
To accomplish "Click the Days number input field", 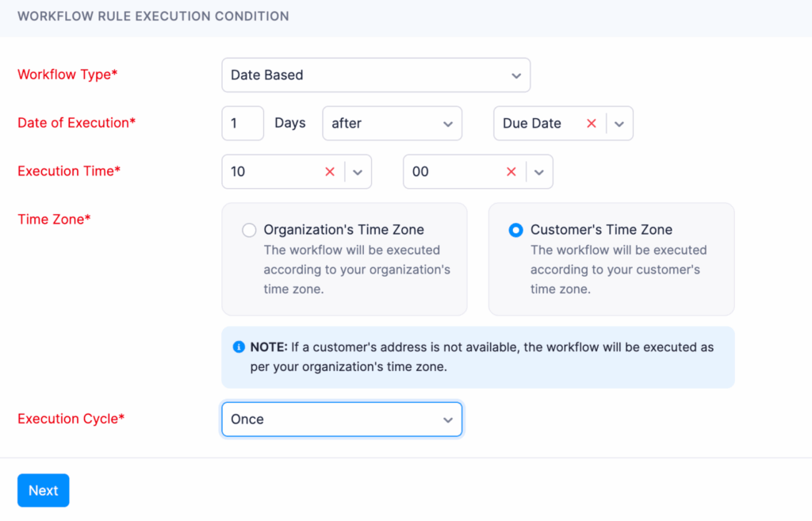I will pyautogui.click(x=243, y=123).
